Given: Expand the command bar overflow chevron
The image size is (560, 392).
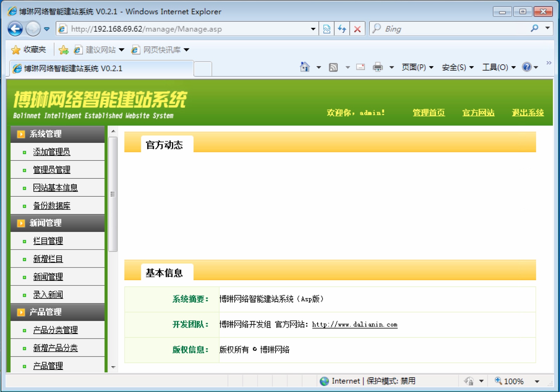Looking at the screenshot, I should (x=549, y=63).
